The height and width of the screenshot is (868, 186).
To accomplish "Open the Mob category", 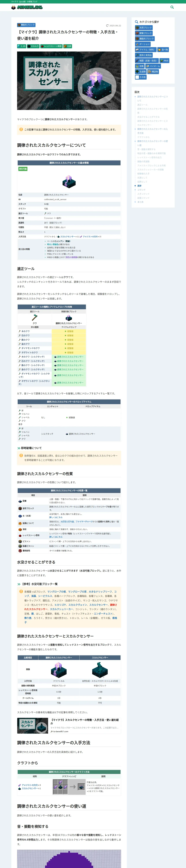I will pyautogui.click(x=164, y=61).
